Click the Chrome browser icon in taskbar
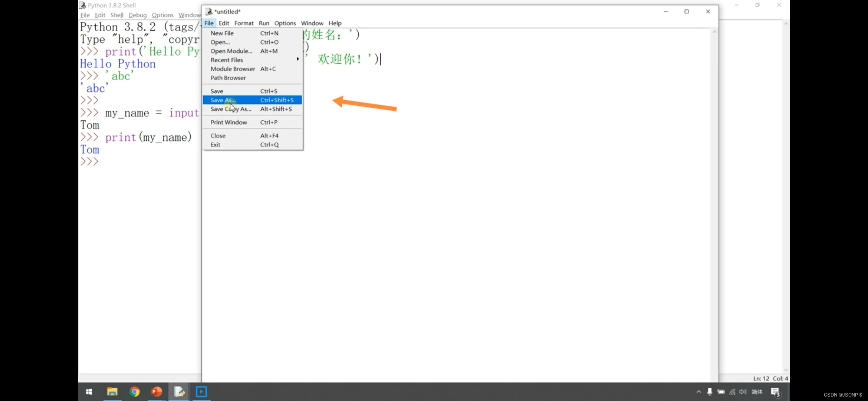Screen dimensions: 868x401 pos(135,392)
